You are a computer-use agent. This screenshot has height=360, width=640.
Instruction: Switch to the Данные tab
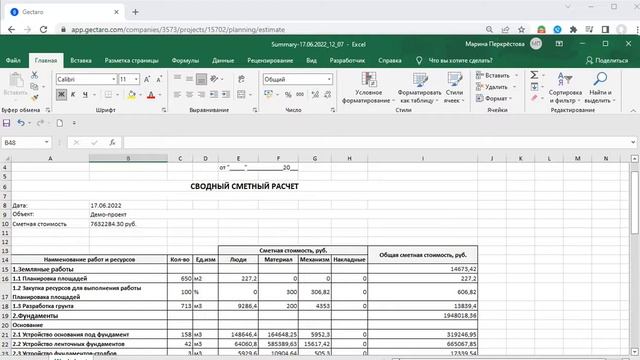(x=223, y=60)
